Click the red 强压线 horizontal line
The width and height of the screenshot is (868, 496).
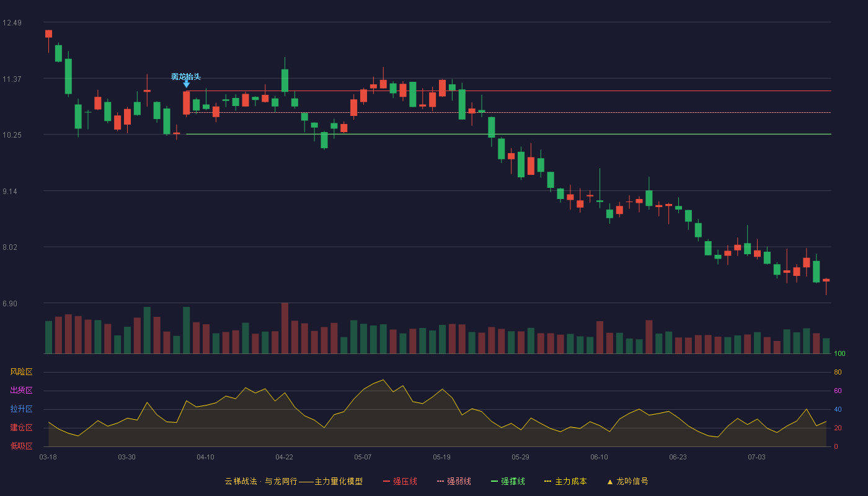click(508, 91)
